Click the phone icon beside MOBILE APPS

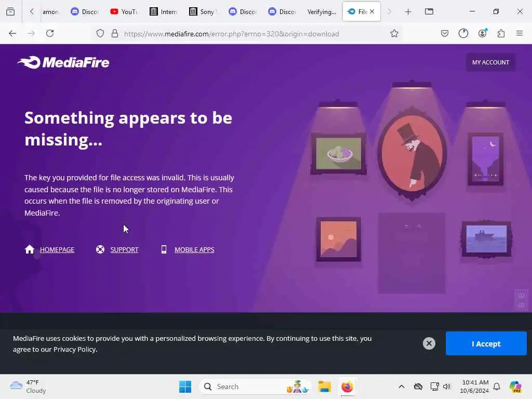(164, 249)
